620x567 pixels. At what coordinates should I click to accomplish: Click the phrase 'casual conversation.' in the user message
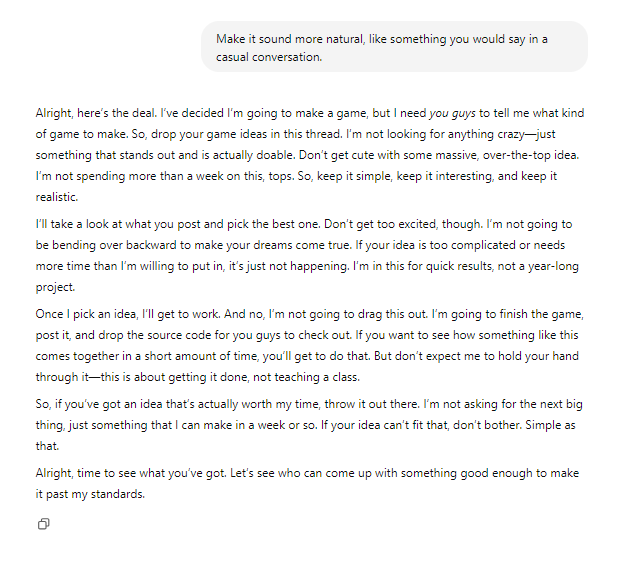pyautogui.click(x=269, y=57)
